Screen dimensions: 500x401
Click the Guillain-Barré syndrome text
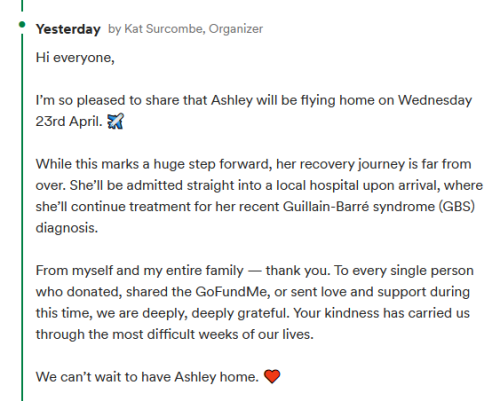tap(359, 207)
